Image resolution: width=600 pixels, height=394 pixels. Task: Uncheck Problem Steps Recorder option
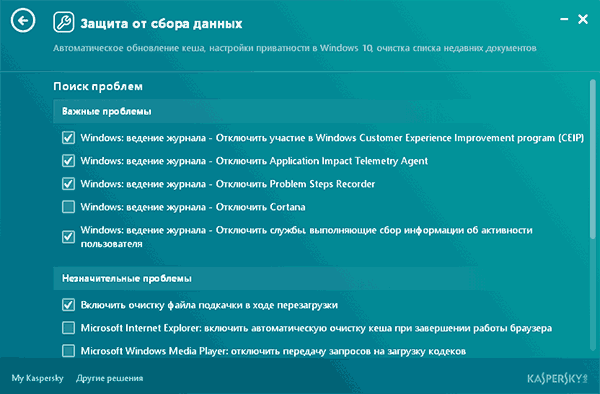(x=68, y=184)
